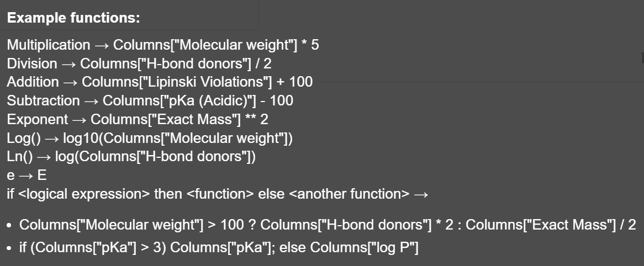Select the 'Exponent' example label
The width and height of the screenshot is (644, 266).
[38, 119]
